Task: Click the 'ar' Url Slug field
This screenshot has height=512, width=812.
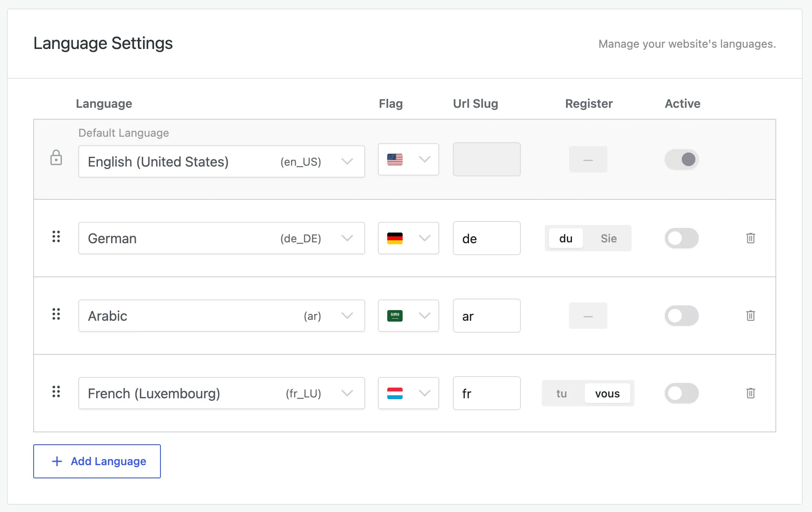Action: point(487,316)
